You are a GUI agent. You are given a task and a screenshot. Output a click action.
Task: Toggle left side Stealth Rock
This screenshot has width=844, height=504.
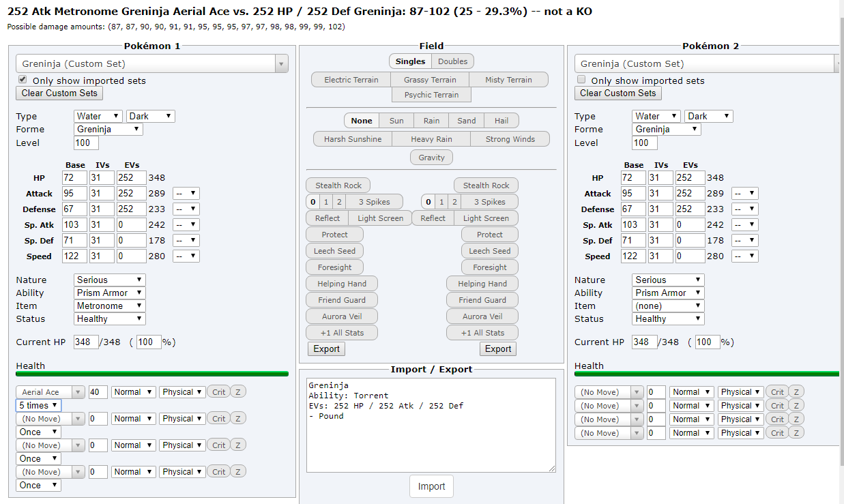click(338, 185)
